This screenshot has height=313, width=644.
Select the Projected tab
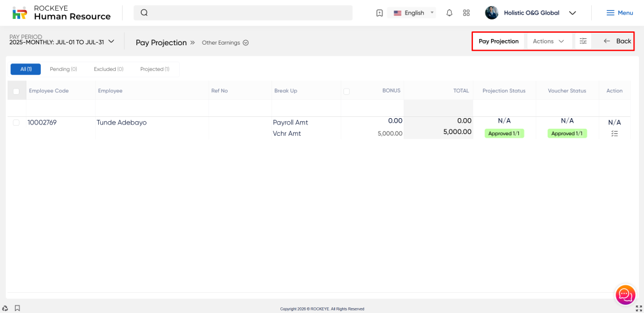[x=154, y=69]
